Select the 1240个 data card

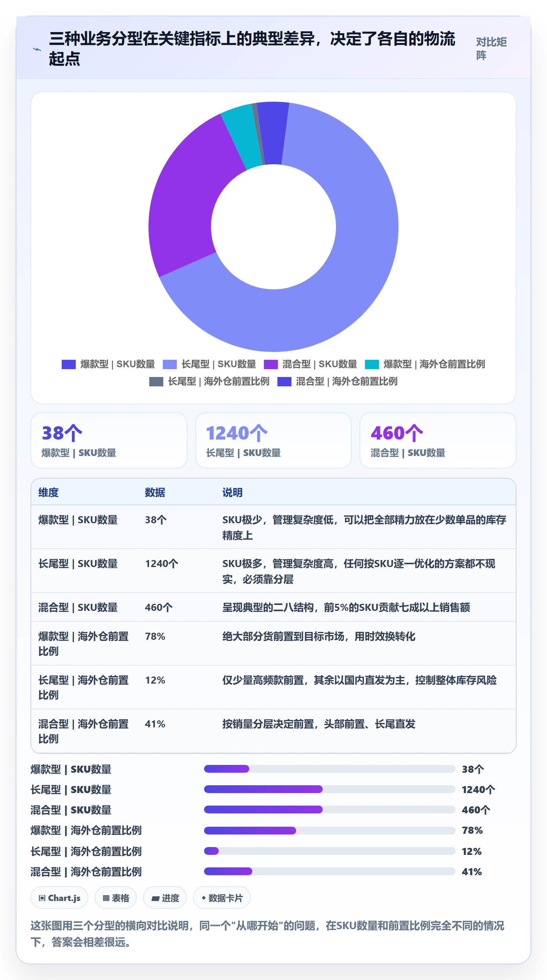(273, 440)
